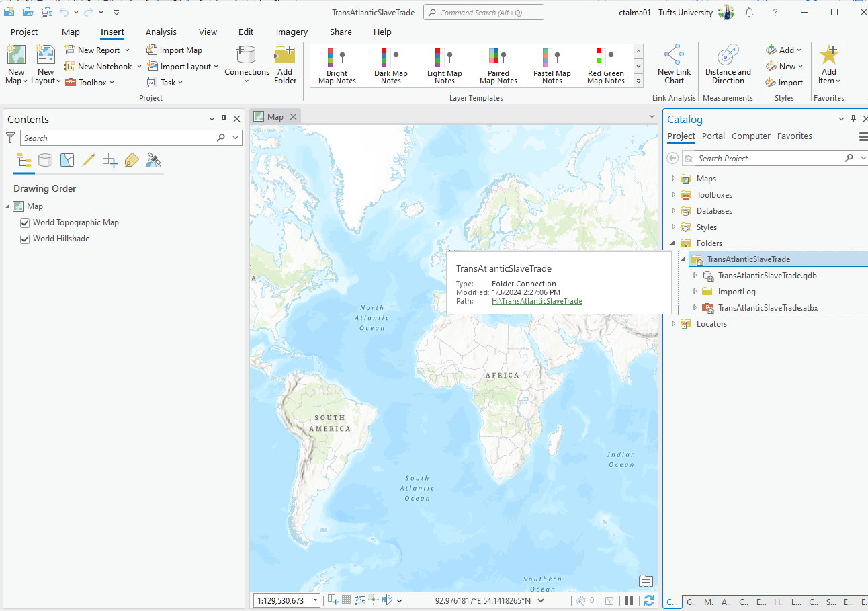Click the H:\TransAtlanticSlaveTrade path link
The width and height of the screenshot is (868, 611).
pyautogui.click(x=537, y=301)
